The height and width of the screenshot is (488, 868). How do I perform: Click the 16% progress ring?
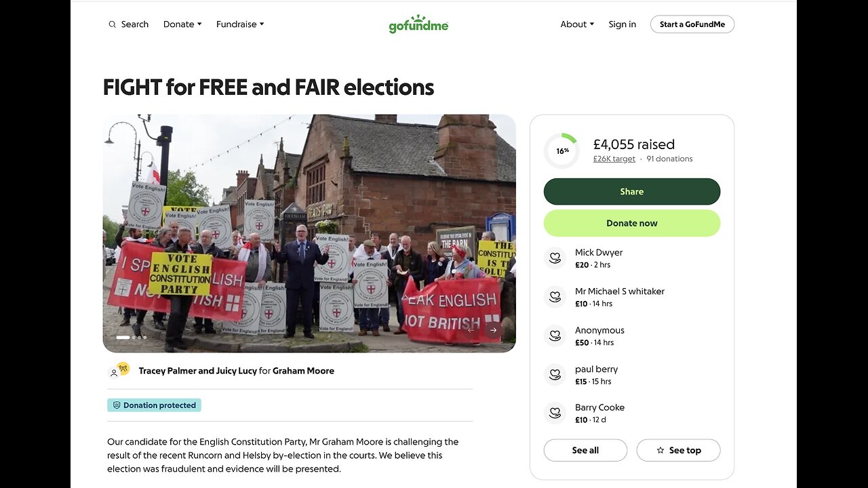pos(562,150)
